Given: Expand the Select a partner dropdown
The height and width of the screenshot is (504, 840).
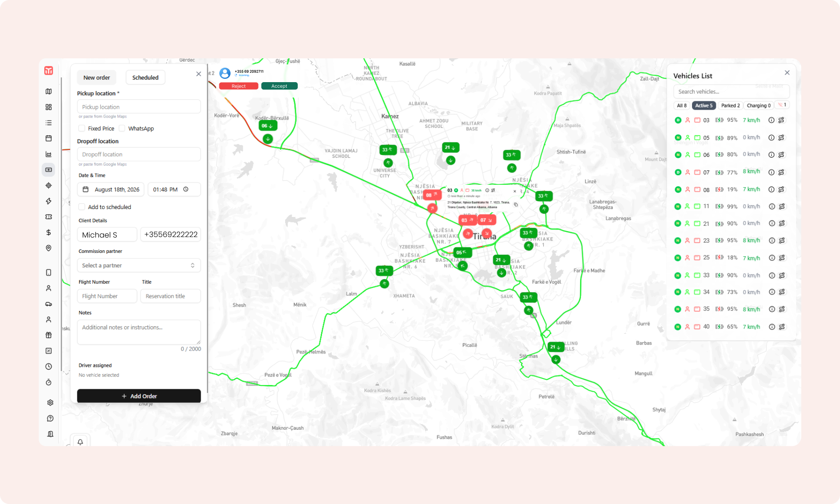Looking at the screenshot, I should [x=139, y=266].
